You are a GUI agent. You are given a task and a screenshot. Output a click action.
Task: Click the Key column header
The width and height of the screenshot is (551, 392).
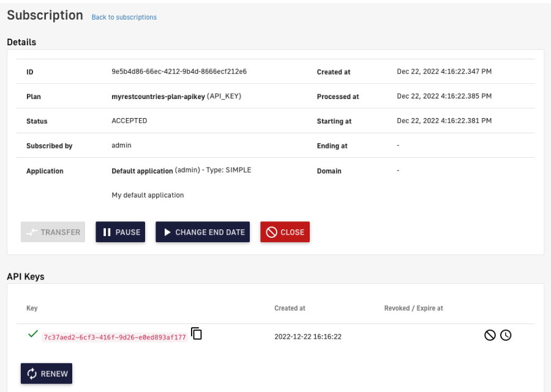click(32, 308)
